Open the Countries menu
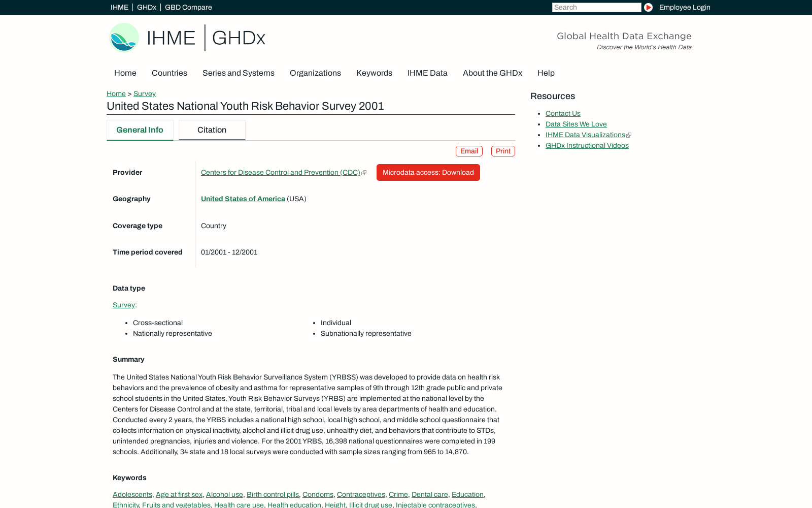This screenshot has height=508, width=812. point(170,73)
